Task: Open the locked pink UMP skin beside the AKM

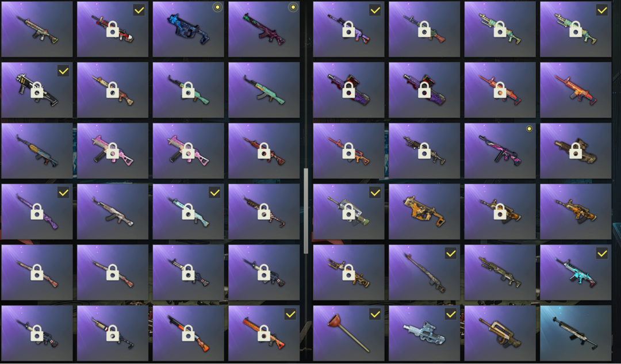Action: coord(113,151)
